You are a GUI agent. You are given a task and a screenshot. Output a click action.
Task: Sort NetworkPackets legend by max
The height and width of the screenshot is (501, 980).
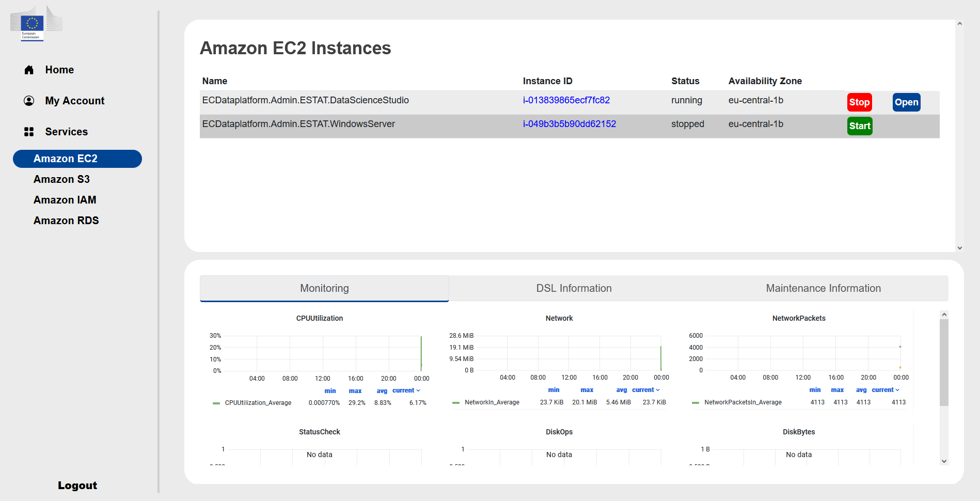point(837,390)
